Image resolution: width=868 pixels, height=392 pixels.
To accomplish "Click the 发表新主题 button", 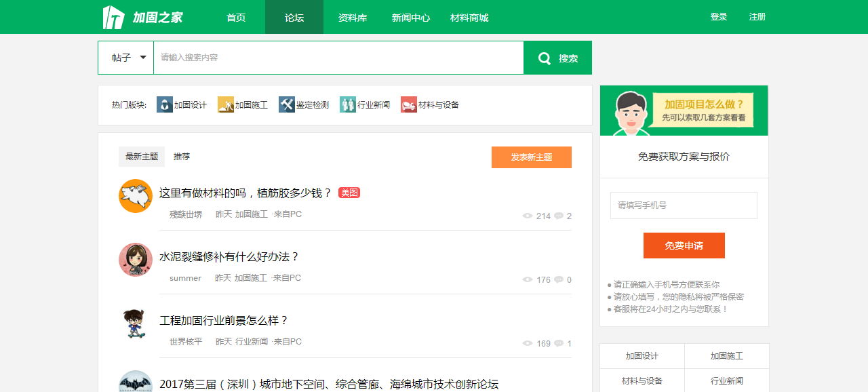I will point(532,157).
